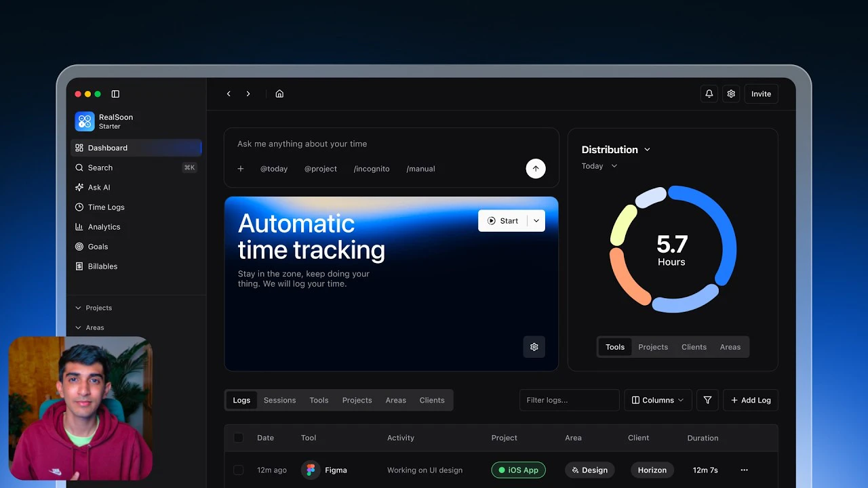Screen dimensions: 868x488
Task: Select Projects in distribution chart
Action: 653,347
